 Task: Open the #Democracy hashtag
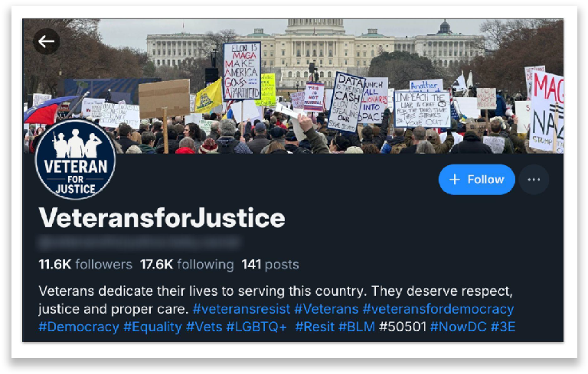(79, 327)
